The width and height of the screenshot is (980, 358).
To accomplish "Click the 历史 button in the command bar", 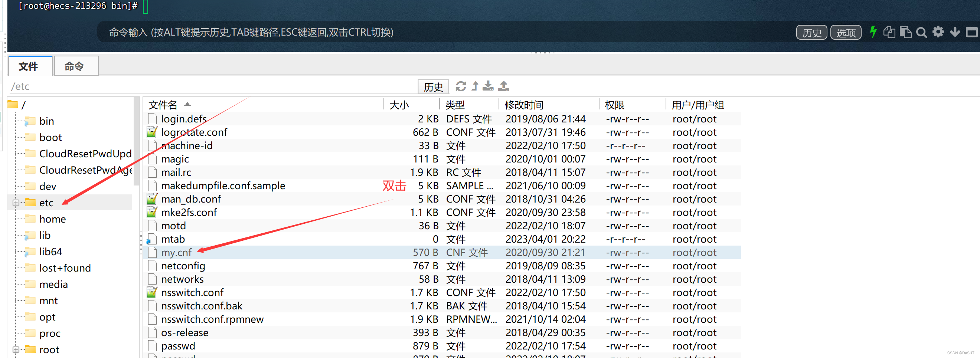I will pyautogui.click(x=811, y=32).
